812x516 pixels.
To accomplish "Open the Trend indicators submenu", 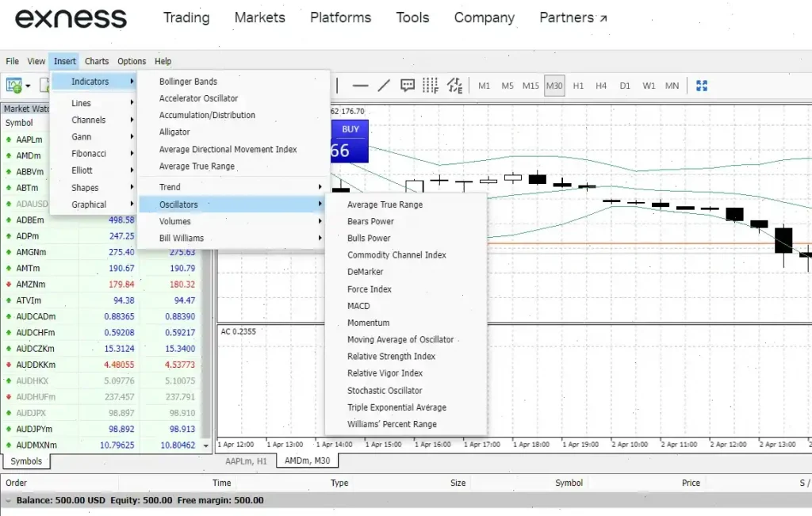I will pyautogui.click(x=234, y=187).
